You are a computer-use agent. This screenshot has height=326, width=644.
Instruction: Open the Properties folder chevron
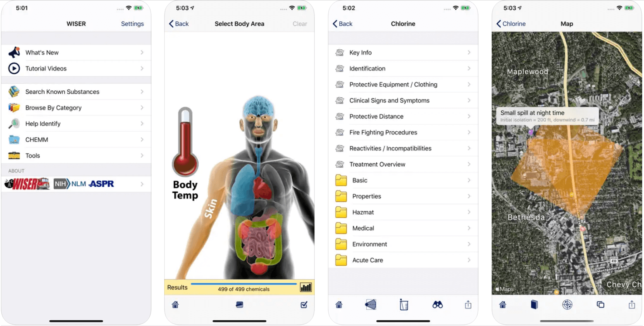(x=469, y=196)
